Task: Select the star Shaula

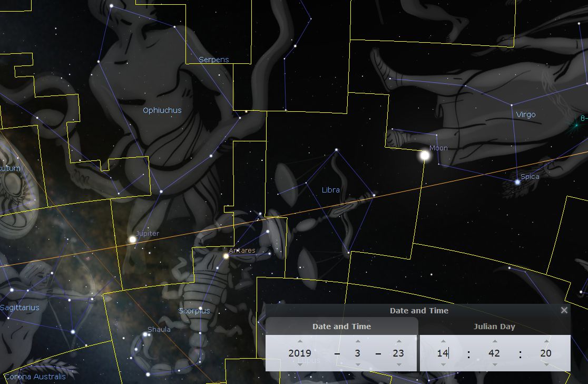Action: click(145, 334)
